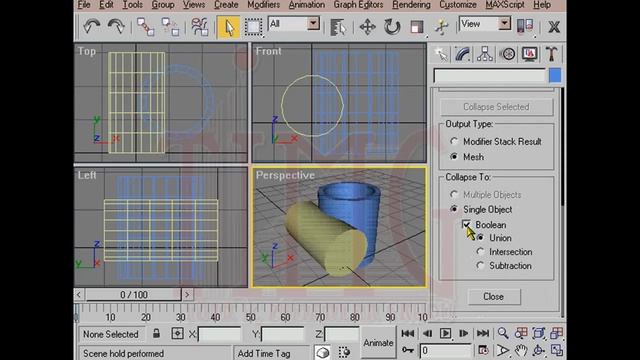Viewport: 640px width, 360px height.
Task: Click the object name field
Action: (x=489, y=76)
